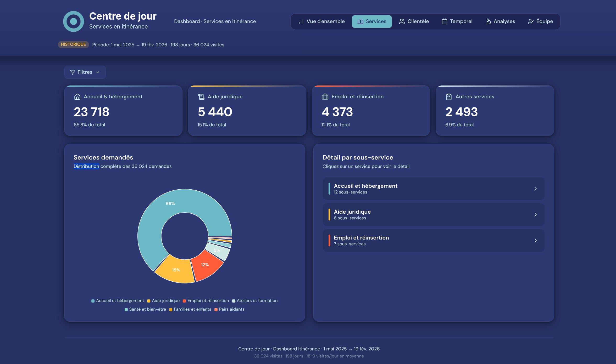Toggle Pairs aidants legend item
The width and height of the screenshot is (616, 364).
[x=229, y=309]
